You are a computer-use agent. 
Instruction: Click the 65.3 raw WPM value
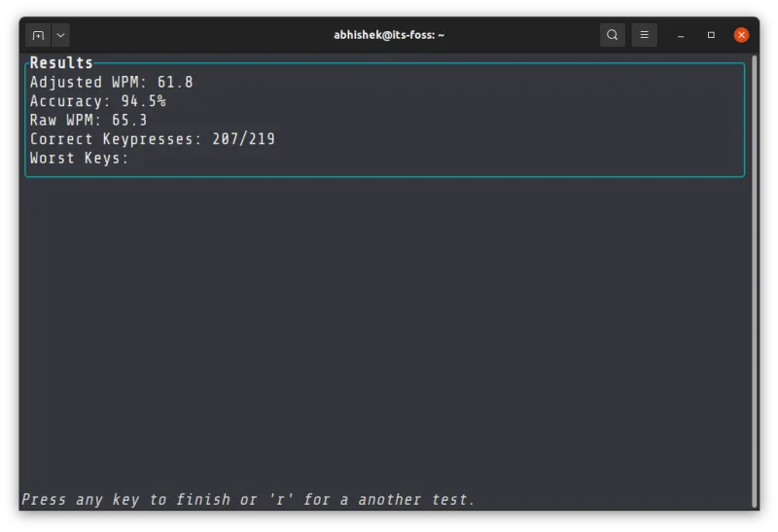pos(129,121)
